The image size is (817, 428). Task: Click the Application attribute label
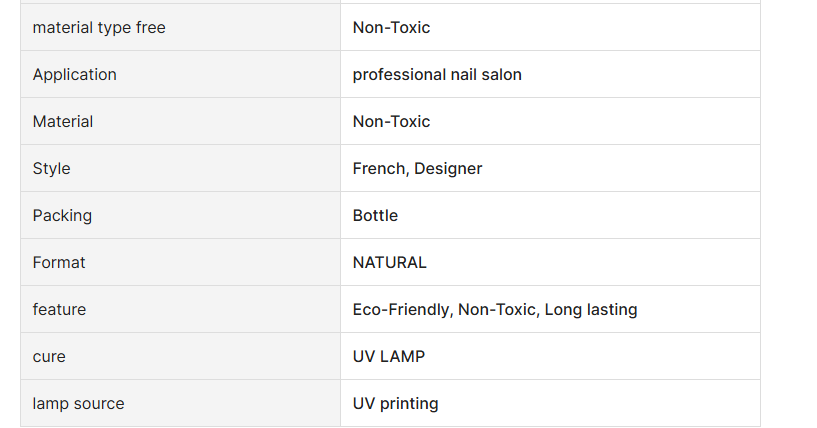tap(75, 75)
